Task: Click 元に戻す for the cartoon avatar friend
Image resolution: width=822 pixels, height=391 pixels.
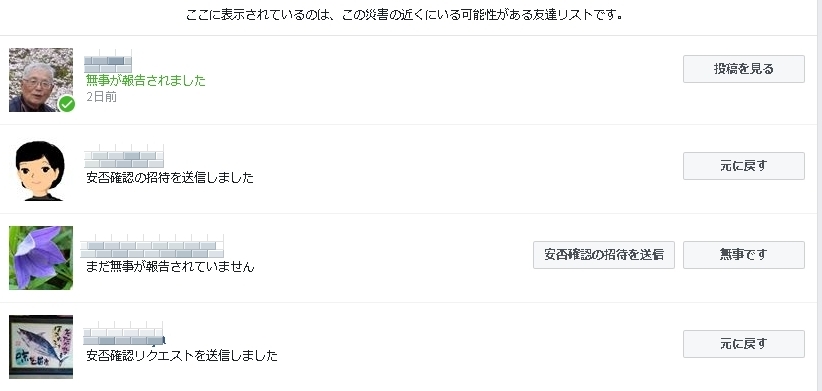Action: [743, 166]
